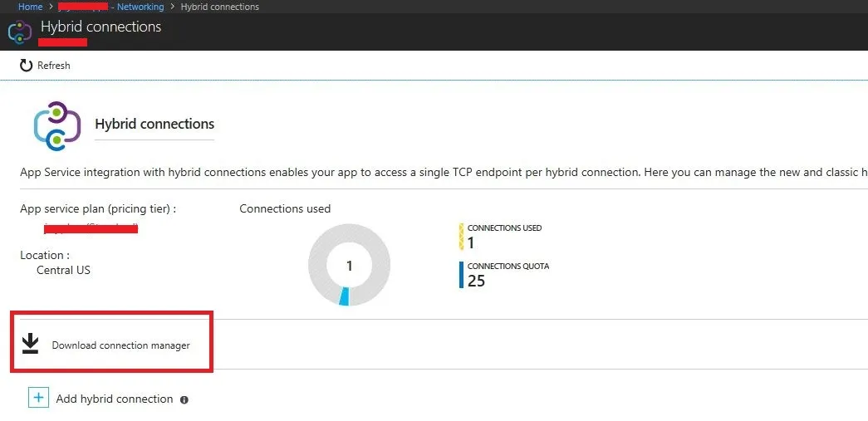This screenshot has height=421, width=868.
Task: Click the Refresh circular arrow icon
Action: pyautogui.click(x=27, y=65)
